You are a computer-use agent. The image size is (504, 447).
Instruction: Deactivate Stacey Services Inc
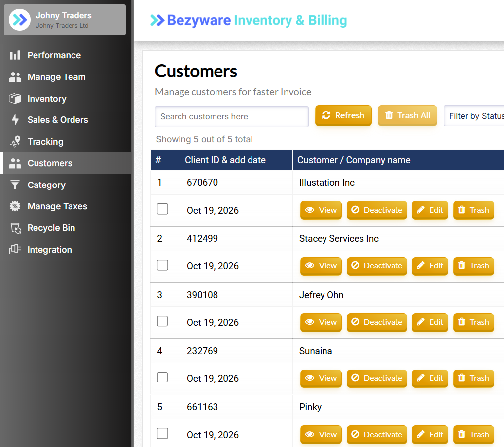377,266
